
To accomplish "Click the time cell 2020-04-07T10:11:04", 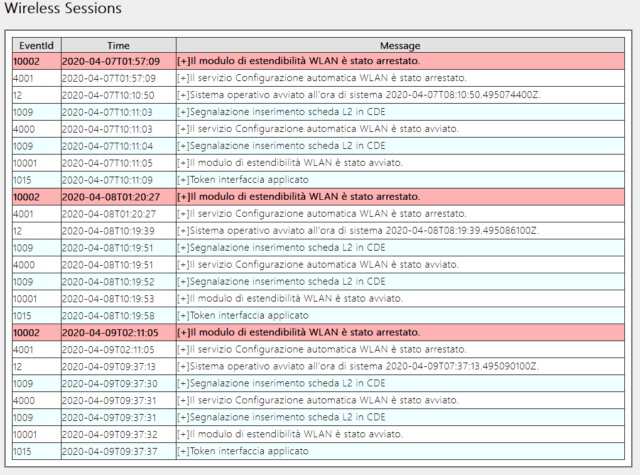I will (107, 146).
